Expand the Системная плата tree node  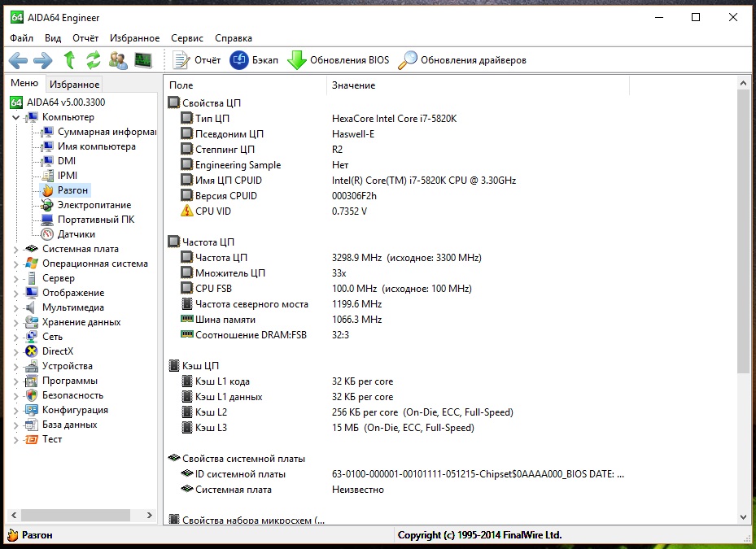click(x=15, y=249)
